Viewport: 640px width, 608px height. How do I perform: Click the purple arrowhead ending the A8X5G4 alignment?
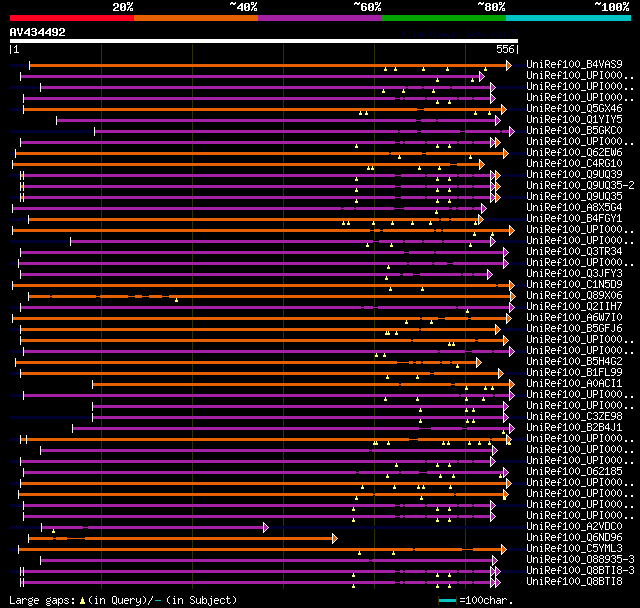point(484,209)
